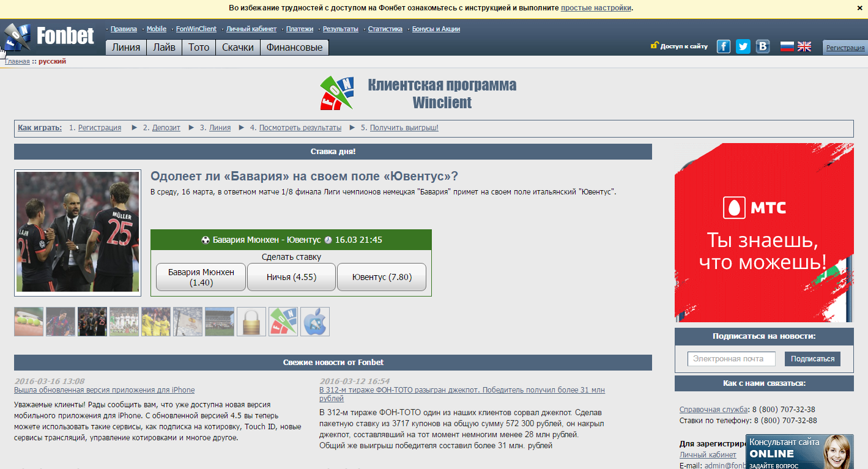Select the Barcelona player thumbnail
This screenshot has height=469, width=868.
61,322
